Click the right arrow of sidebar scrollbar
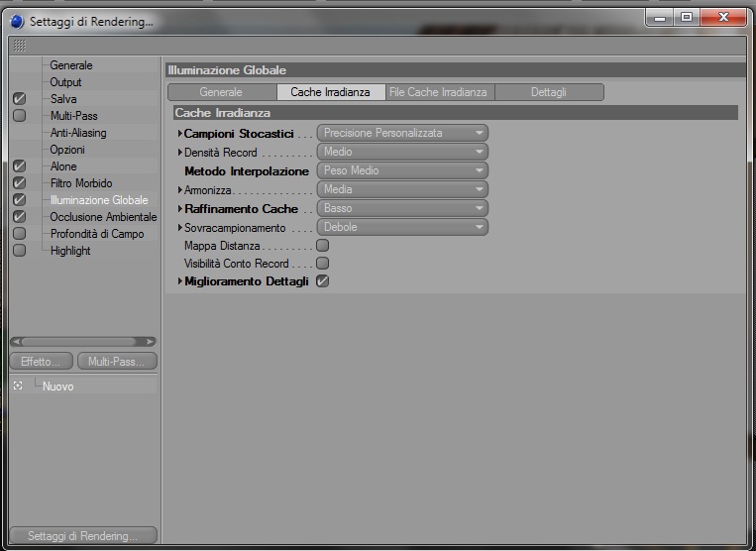 (x=151, y=342)
